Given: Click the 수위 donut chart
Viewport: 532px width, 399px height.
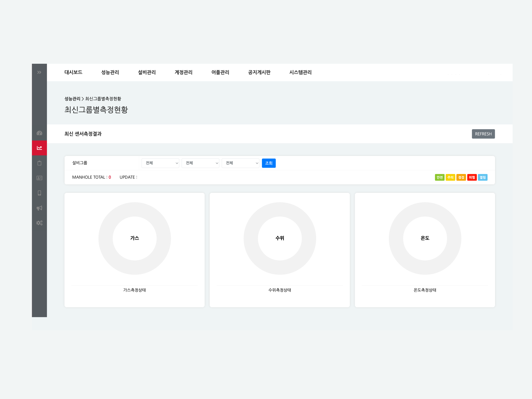Looking at the screenshot, I should point(280,238).
